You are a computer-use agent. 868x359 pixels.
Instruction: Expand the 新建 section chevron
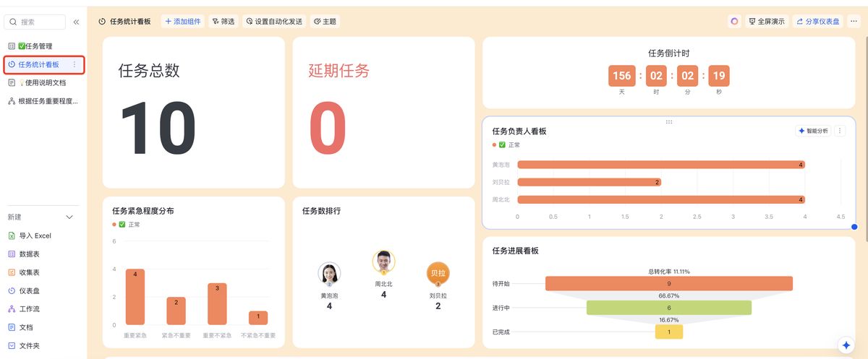(69, 217)
